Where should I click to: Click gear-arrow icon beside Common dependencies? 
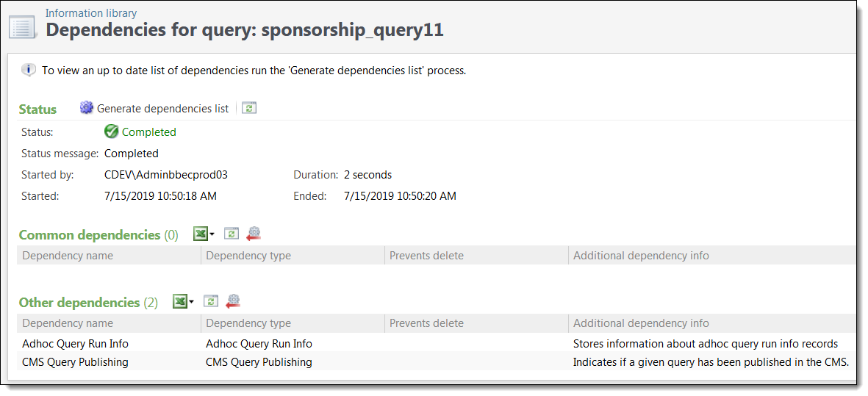[x=254, y=234]
